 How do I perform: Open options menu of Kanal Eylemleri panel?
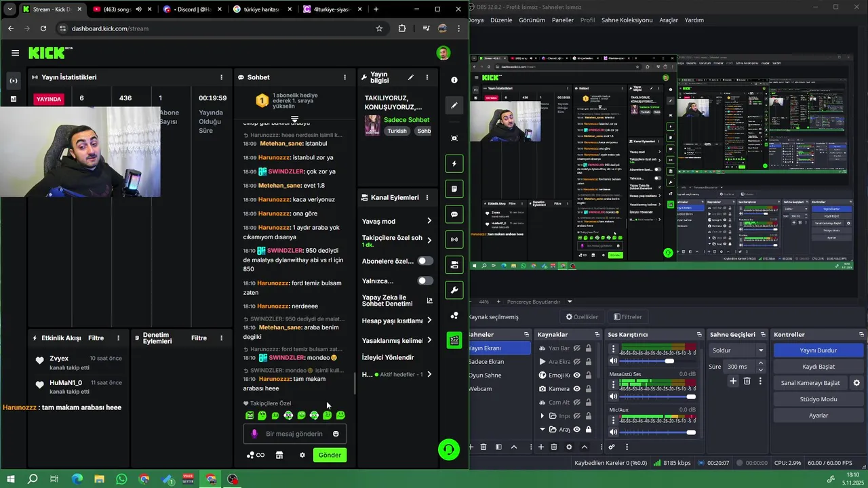[427, 197]
